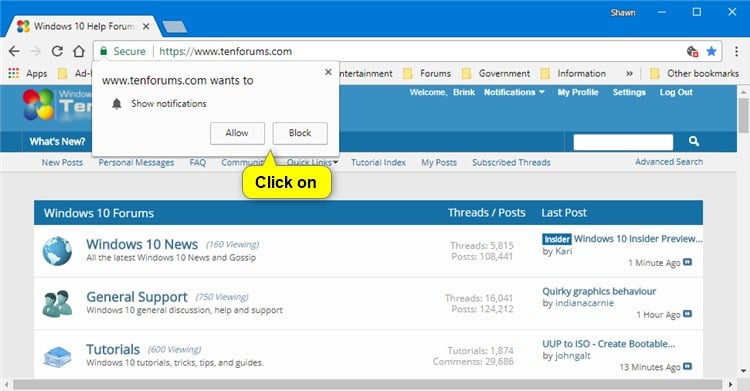Click the forum search magnifier button
Screen dimensions: 750x391
coord(694,141)
